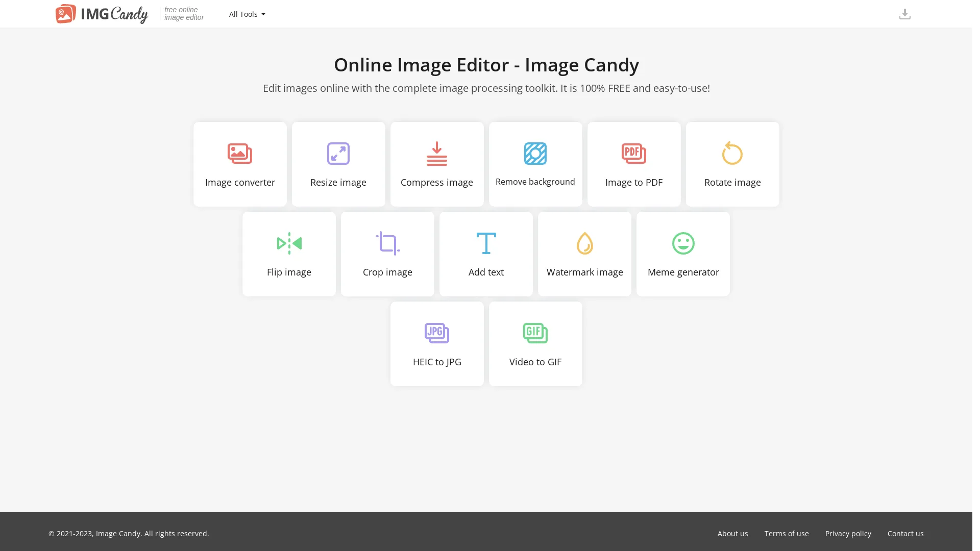This screenshot has height=551, width=980.
Task: Open the Privacy policy footer link
Action: click(848, 534)
